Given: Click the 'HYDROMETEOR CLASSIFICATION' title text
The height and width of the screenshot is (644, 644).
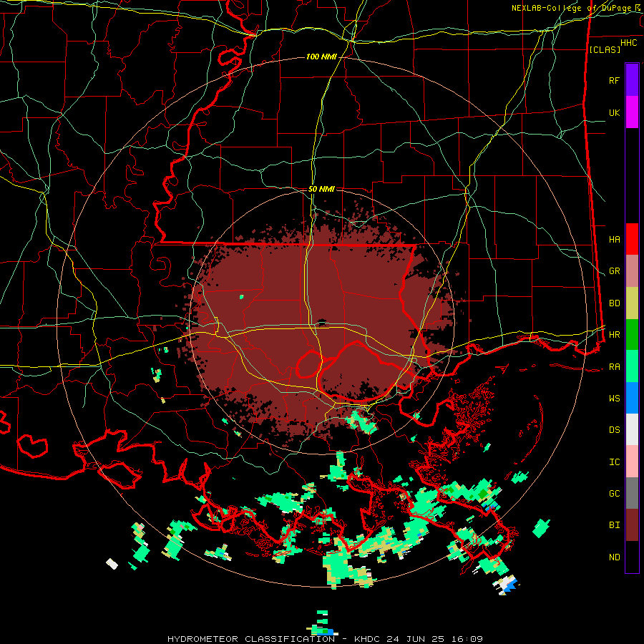Looking at the screenshot, I should [251, 639].
